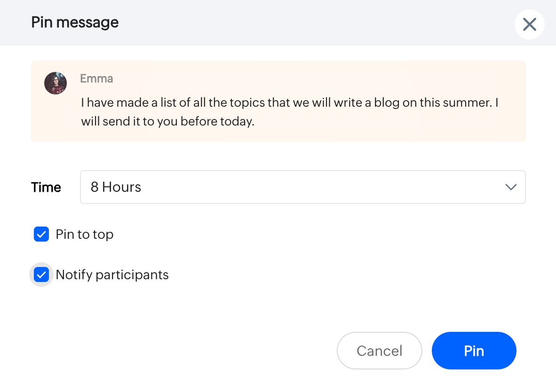Click the "Pin message" dialog title
The image size is (556, 392).
click(x=75, y=22)
